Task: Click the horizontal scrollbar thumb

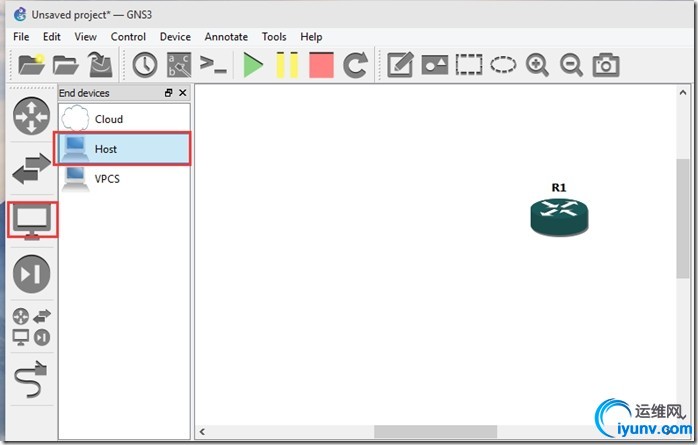Action: pyautogui.click(x=435, y=431)
